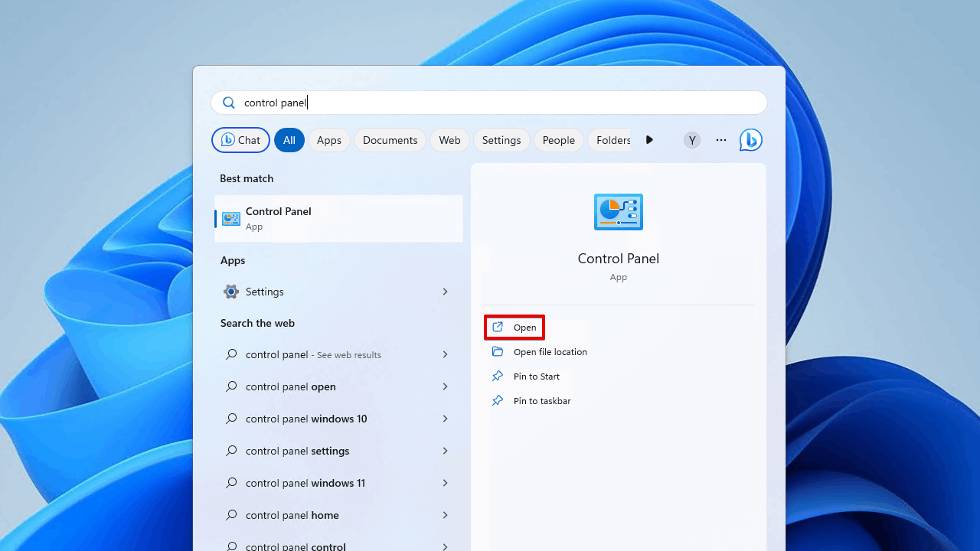The image size is (980, 551).
Task: Click the Settings gear icon under Apps
Action: tap(230, 292)
